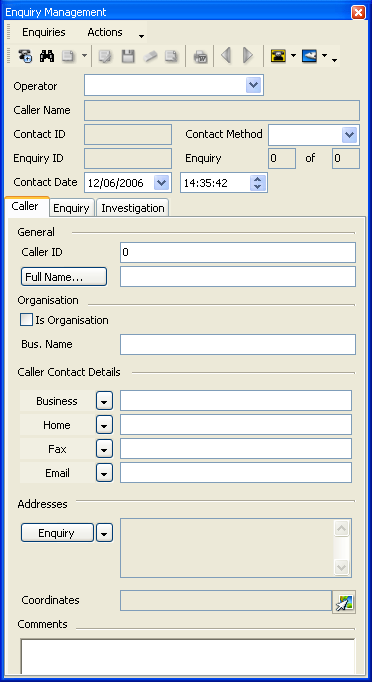Tick the Is Organisation checkbox
Image resolution: width=372 pixels, height=682 pixels.
click(x=27, y=320)
